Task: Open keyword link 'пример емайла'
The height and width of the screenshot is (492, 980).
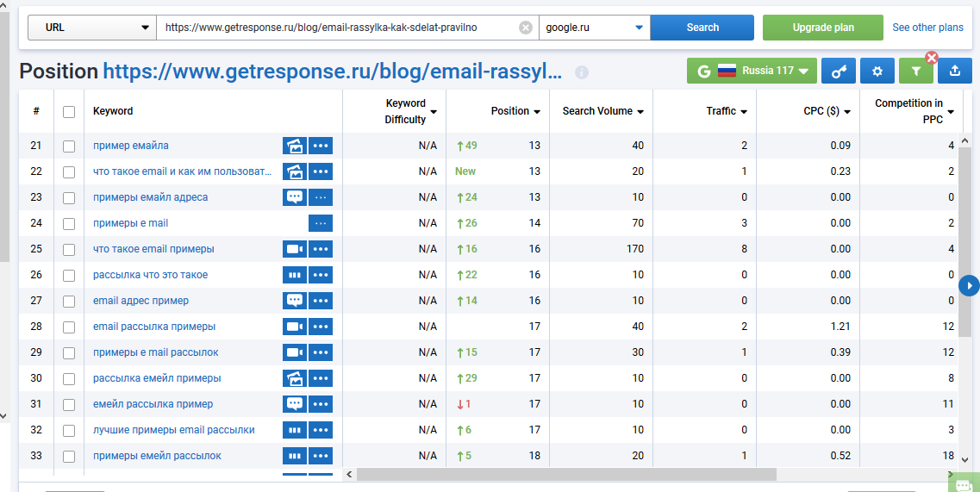Action: tap(131, 146)
